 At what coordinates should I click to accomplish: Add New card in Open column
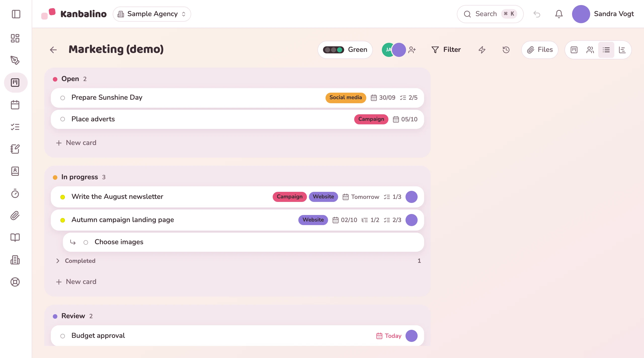click(76, 143)
